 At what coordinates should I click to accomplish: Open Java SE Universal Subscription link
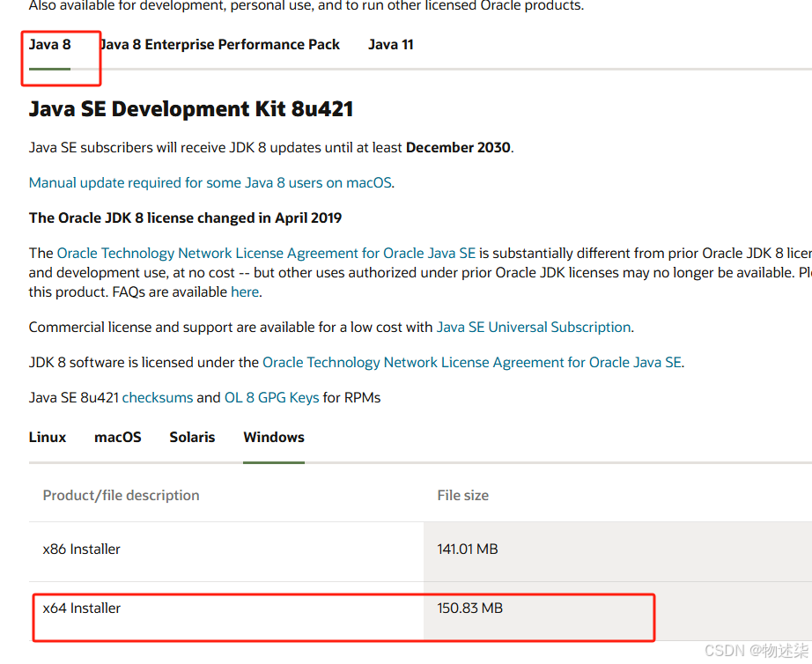pos(534,328)
